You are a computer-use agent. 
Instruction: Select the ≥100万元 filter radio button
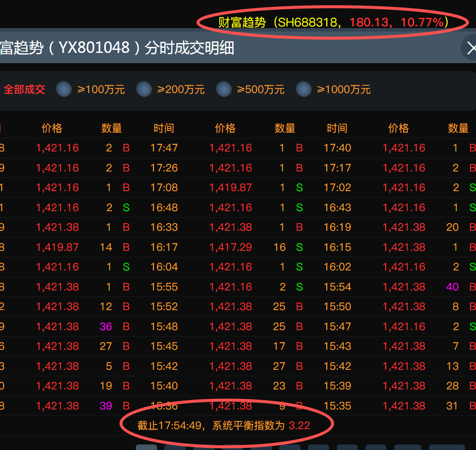64,89
